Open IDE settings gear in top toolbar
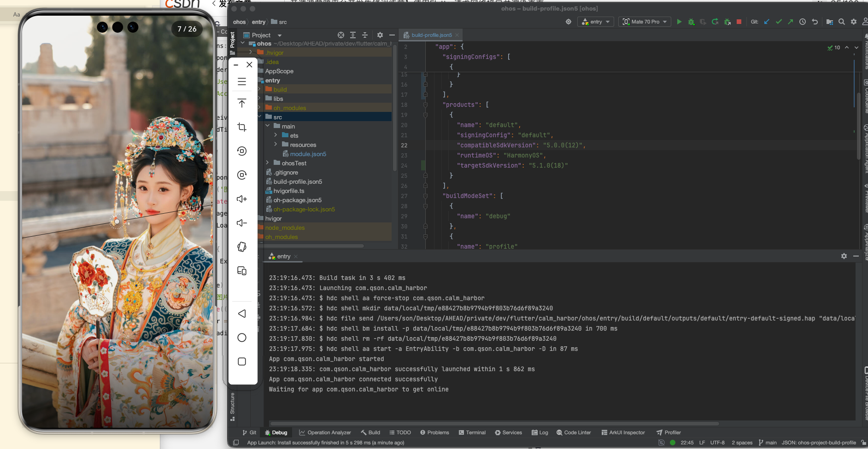Viewport: 868px width, 449px height. coord(854,22)
